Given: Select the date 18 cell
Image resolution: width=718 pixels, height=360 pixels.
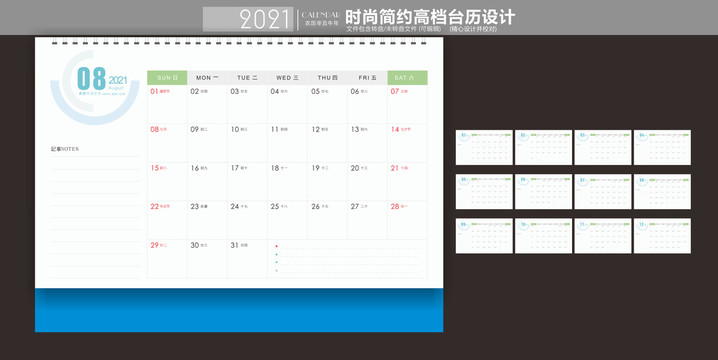Looking at the screenshot, I should click(x=287, y=181).
